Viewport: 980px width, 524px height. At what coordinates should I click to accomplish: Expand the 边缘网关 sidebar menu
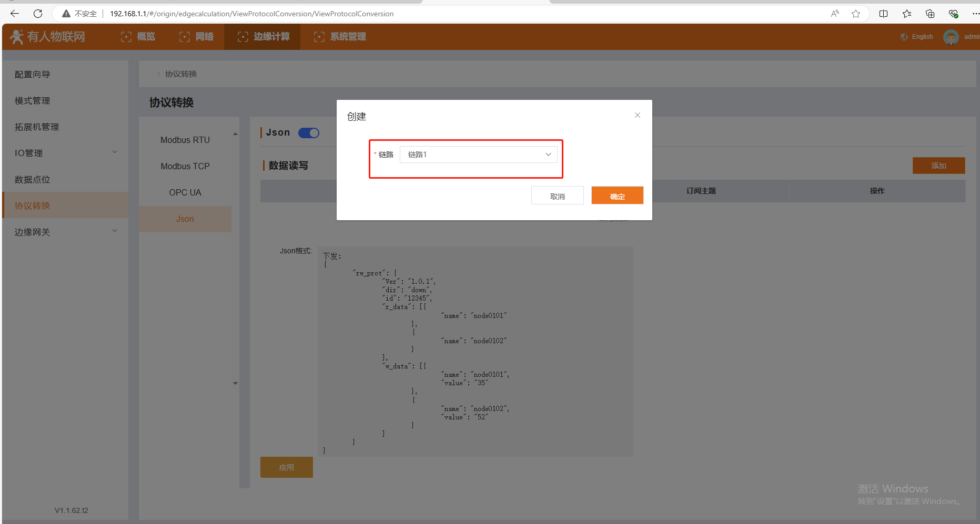tap(115, 231)
